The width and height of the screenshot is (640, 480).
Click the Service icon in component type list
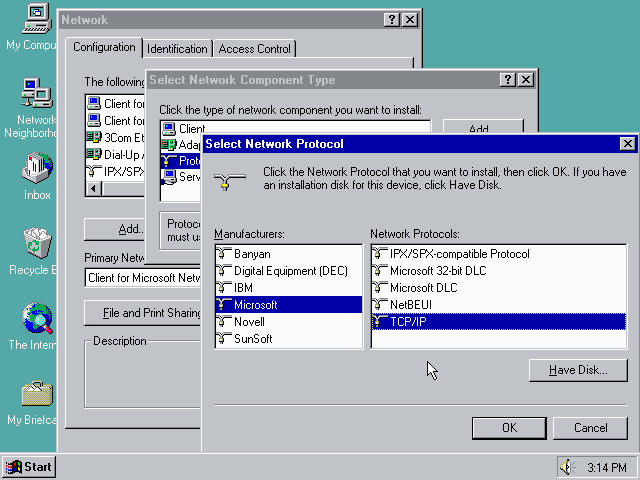pos(169,177)
